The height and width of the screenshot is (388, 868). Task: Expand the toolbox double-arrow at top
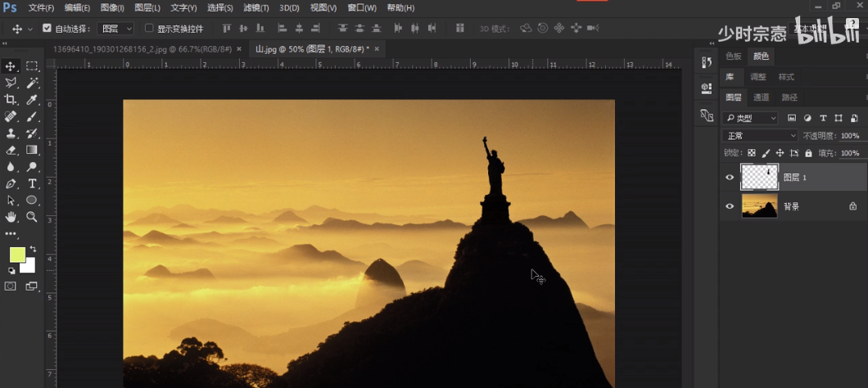5,43
